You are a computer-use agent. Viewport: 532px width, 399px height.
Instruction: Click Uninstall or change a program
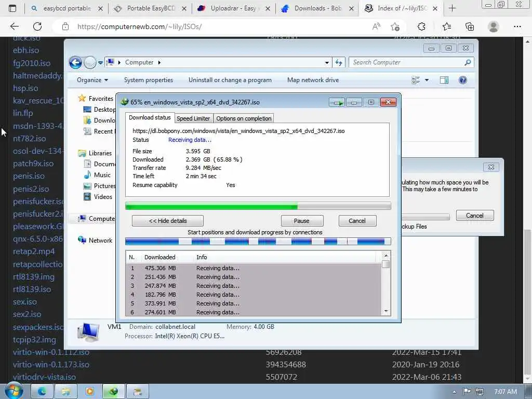pos(230,80)
